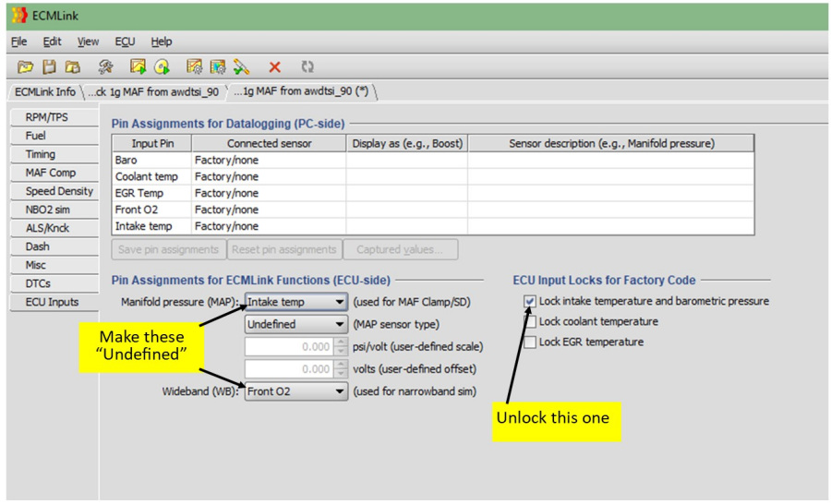Open the RPM/TPS side tab
Screen dimensions: 831x504
pyautogui.click(x=54, y=117)
